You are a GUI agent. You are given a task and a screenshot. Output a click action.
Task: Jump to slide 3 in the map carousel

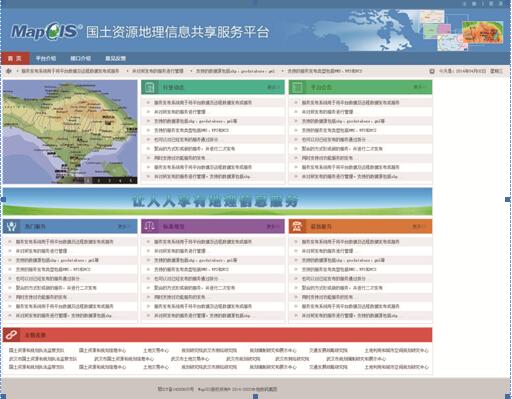pos(109,180)
